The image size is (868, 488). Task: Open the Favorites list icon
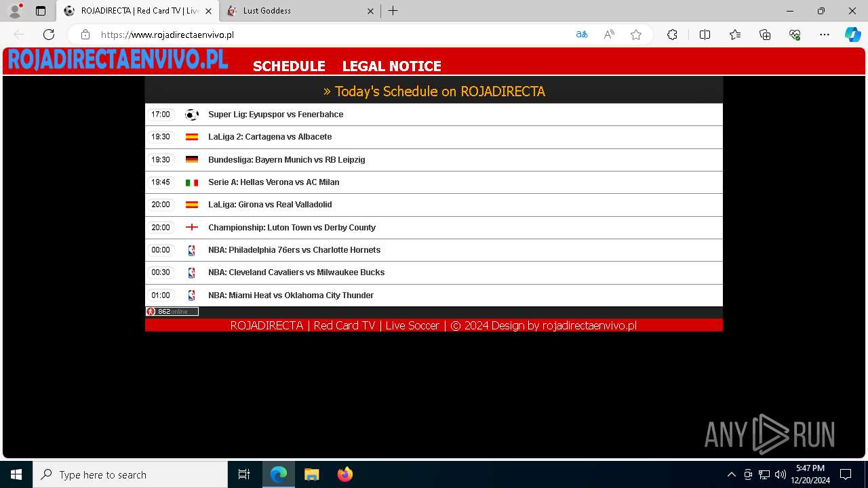point(735,35)
